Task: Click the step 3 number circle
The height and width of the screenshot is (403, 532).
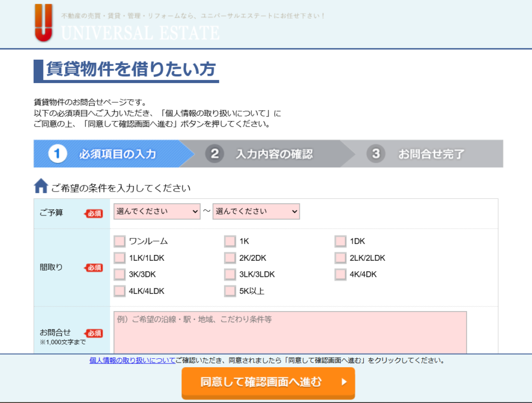Action: tap(376, 154)
